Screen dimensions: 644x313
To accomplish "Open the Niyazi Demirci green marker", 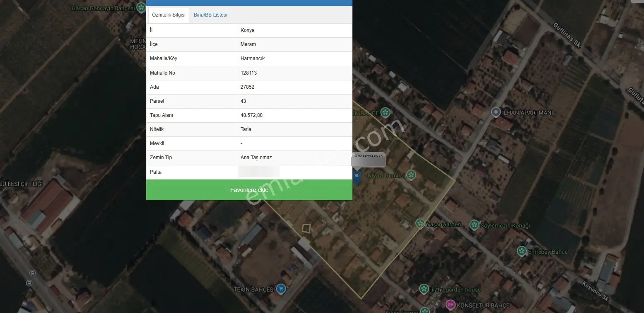I will click(411, 175).
